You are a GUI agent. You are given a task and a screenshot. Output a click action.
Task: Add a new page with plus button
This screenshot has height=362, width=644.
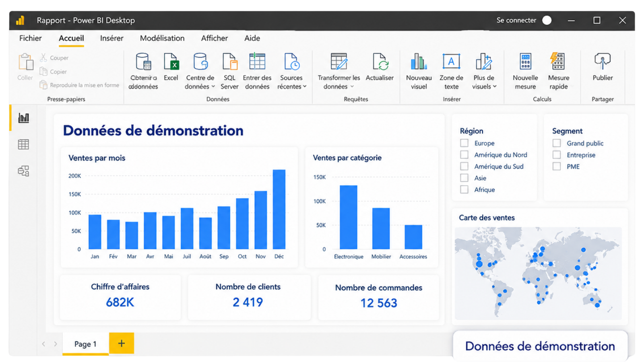(x=122, y=343)
